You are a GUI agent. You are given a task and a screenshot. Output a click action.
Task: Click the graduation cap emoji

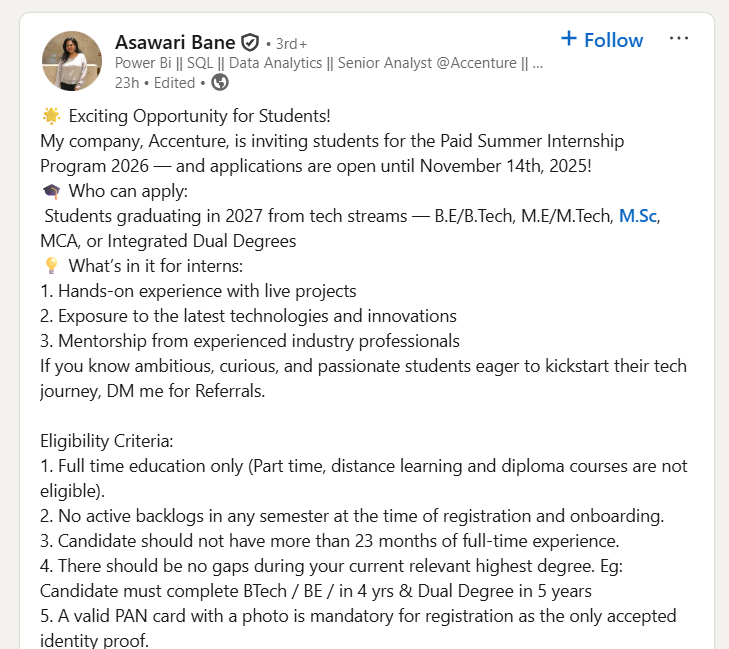click(x=51, y=190)
